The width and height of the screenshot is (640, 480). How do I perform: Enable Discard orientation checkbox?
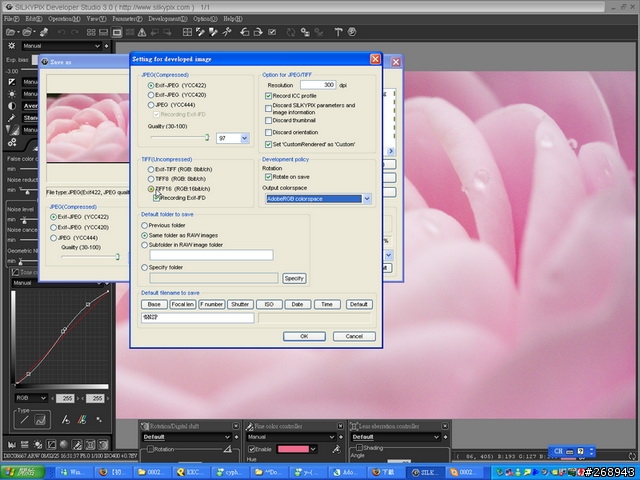click(268, 132)
